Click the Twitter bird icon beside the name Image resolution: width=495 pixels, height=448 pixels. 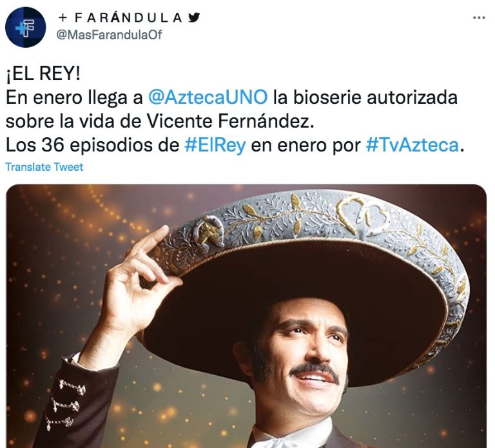tap(193, 17)
